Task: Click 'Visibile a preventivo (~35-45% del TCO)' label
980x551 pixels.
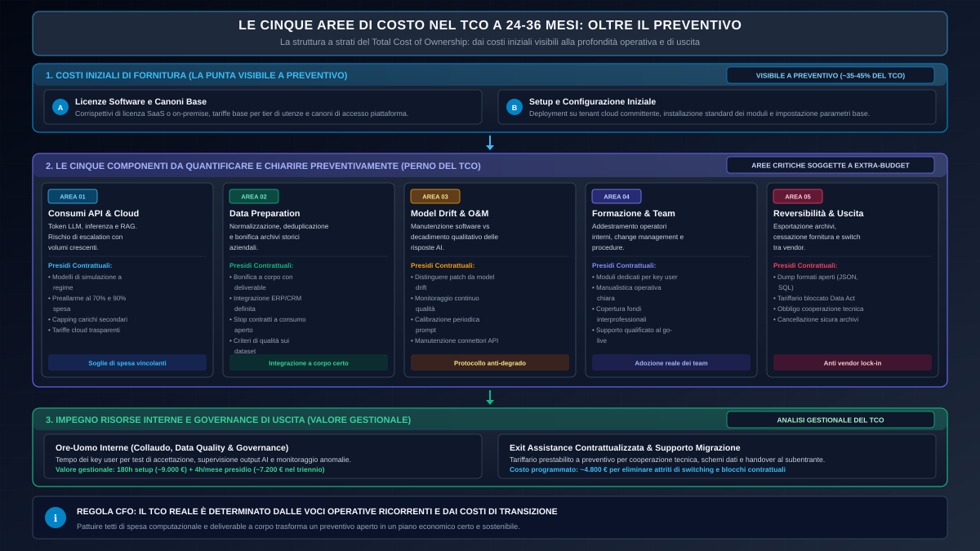Action: coord(831,75)
